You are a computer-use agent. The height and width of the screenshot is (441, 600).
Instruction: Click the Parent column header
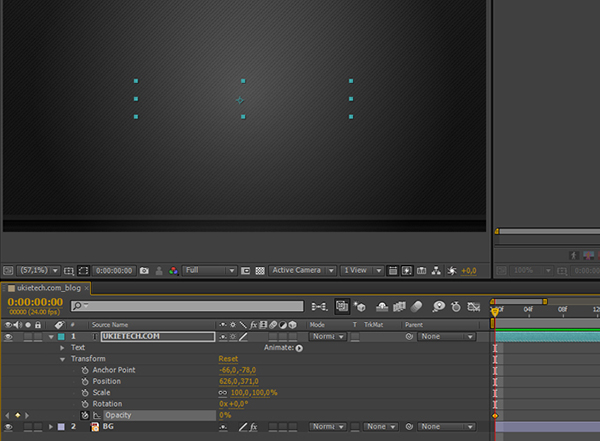(x=414, y=325)
